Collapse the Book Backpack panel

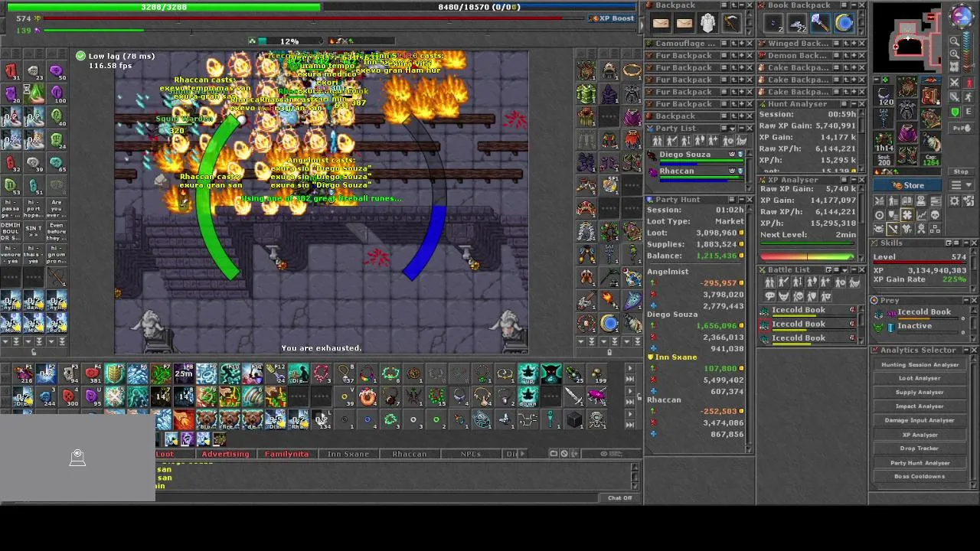(x=854, y=5)
